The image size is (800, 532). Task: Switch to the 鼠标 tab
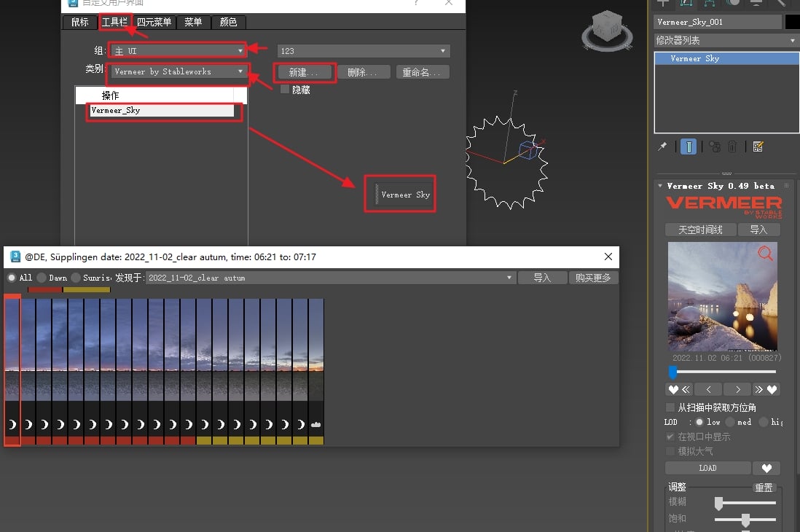(80, 22)
